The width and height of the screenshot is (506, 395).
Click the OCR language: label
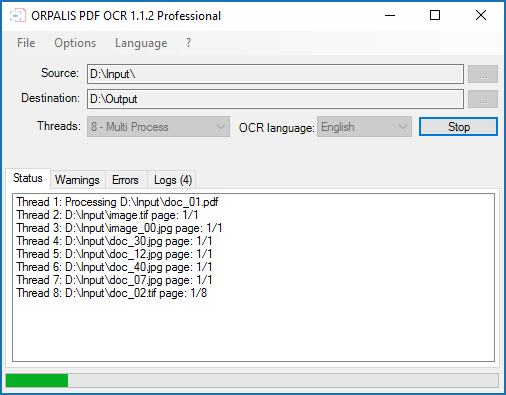click(277, 128)
